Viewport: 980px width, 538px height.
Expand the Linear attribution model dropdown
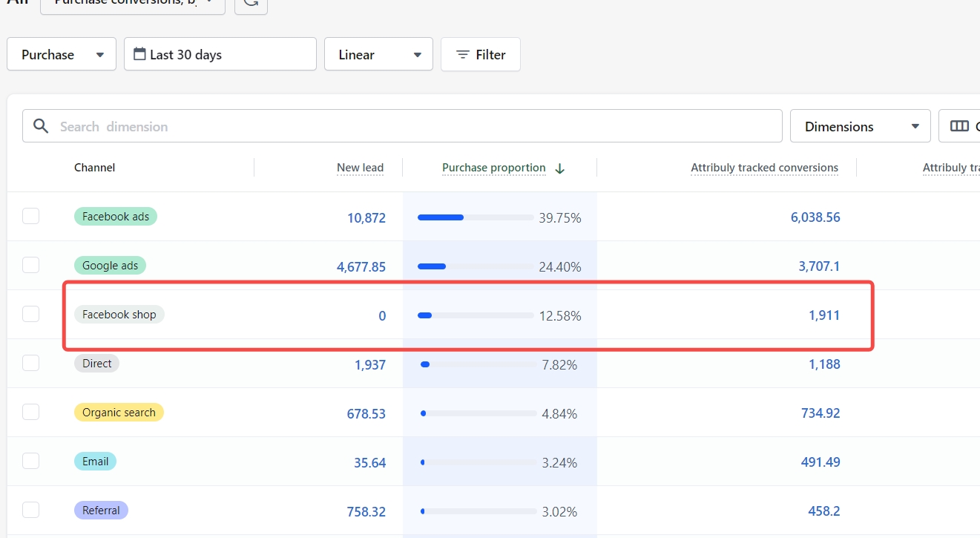pyautogui.click(x=378, y=54)
